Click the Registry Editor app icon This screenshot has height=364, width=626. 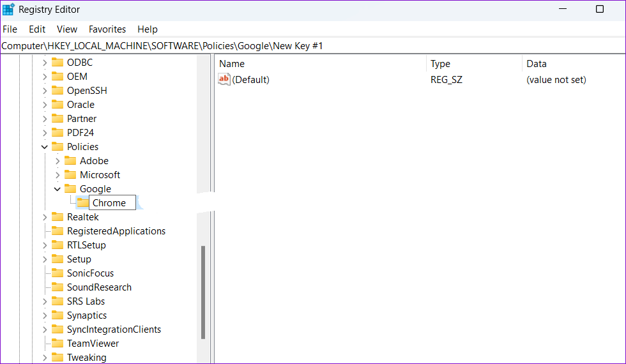8,9
